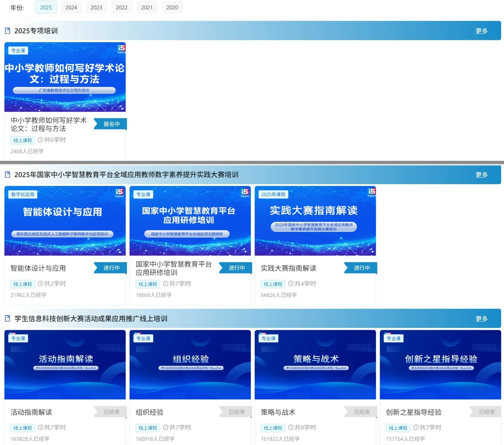Click the i5 logo on 智能体设计与应用 thumbnail

click(x=119, y=192)
